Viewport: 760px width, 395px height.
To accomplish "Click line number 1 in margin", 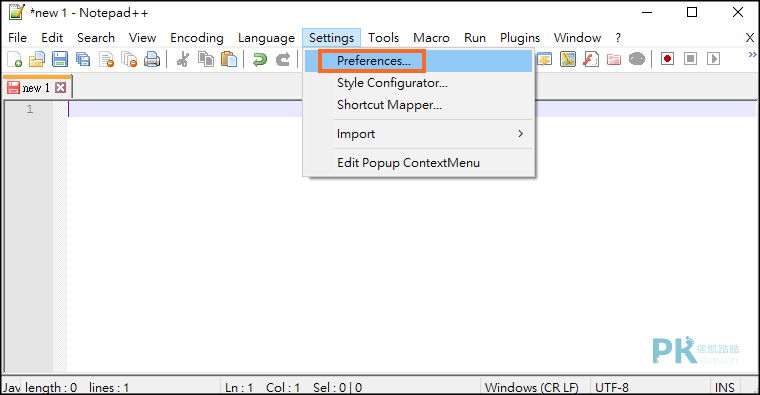I will click(30, 109).
